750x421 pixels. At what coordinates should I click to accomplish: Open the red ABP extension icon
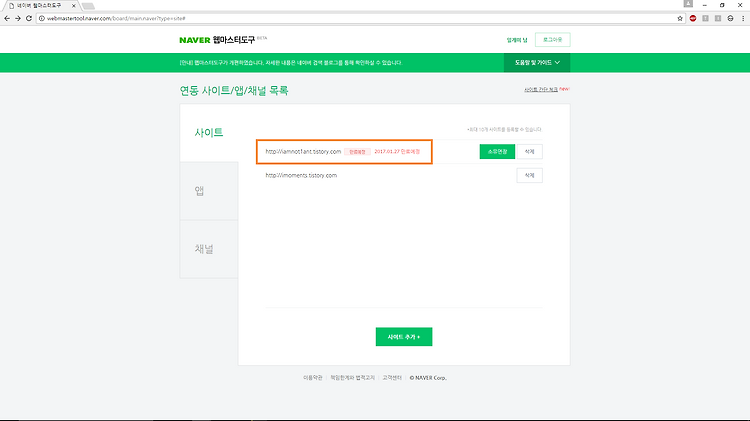click(693, 18)
